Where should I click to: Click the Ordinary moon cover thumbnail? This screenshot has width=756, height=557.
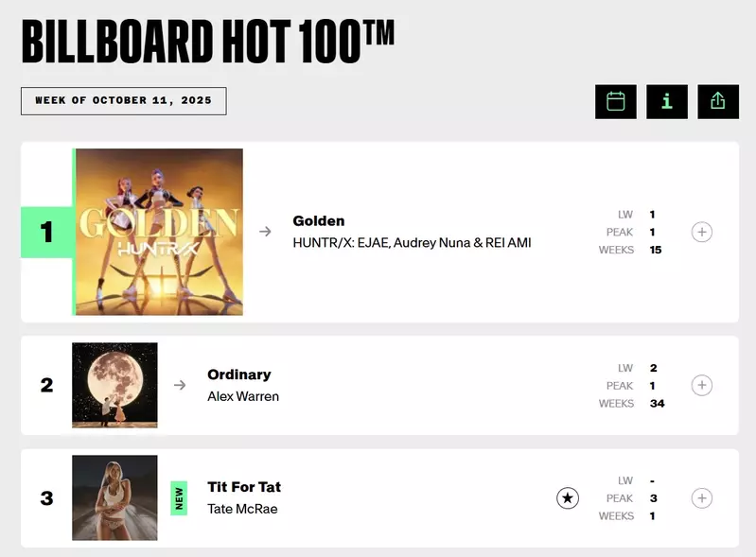[x=114, y=385]
